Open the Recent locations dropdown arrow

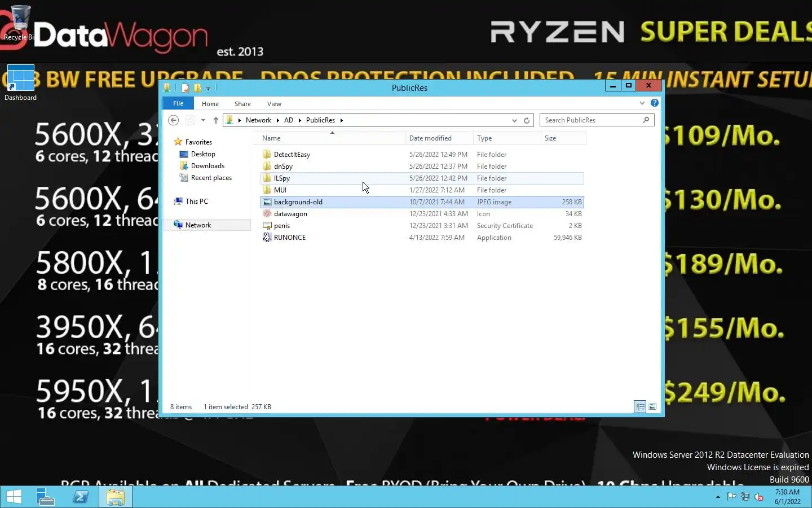pyautogui.click(x=203, y=120)
